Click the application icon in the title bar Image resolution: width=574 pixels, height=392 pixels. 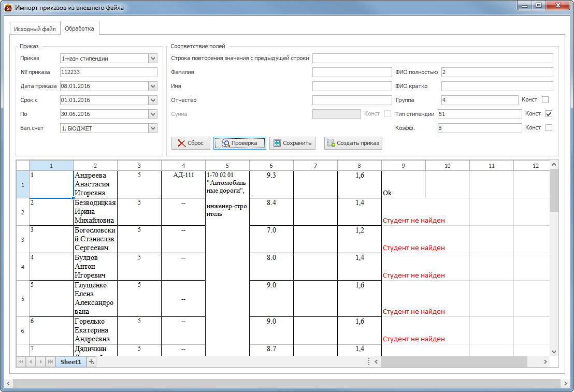pyautogui.click(x=8, y=7)
